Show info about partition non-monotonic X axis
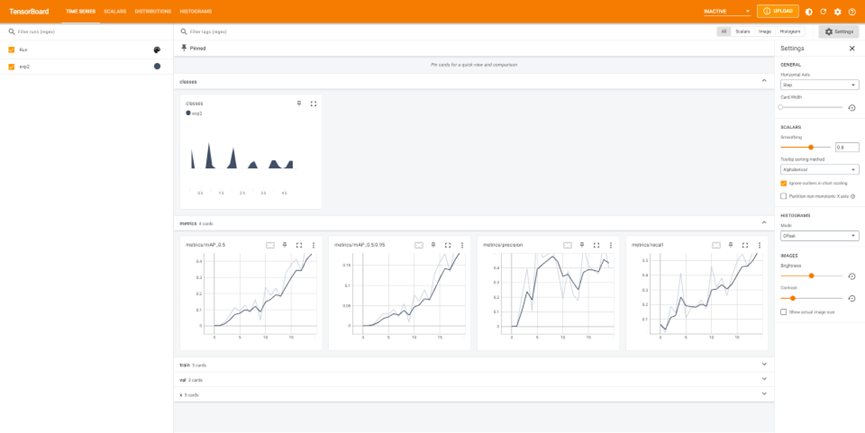The image size is (865, 433). (x=853, y=196)
